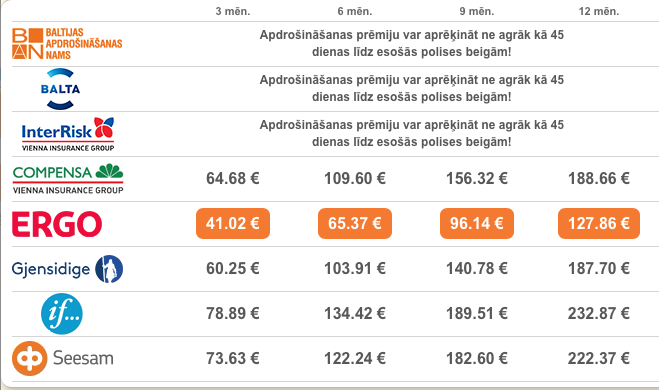The image size is (659, 390).
Task: Select Seesam 9-month price 182.60 €
Action: [477, 358]
